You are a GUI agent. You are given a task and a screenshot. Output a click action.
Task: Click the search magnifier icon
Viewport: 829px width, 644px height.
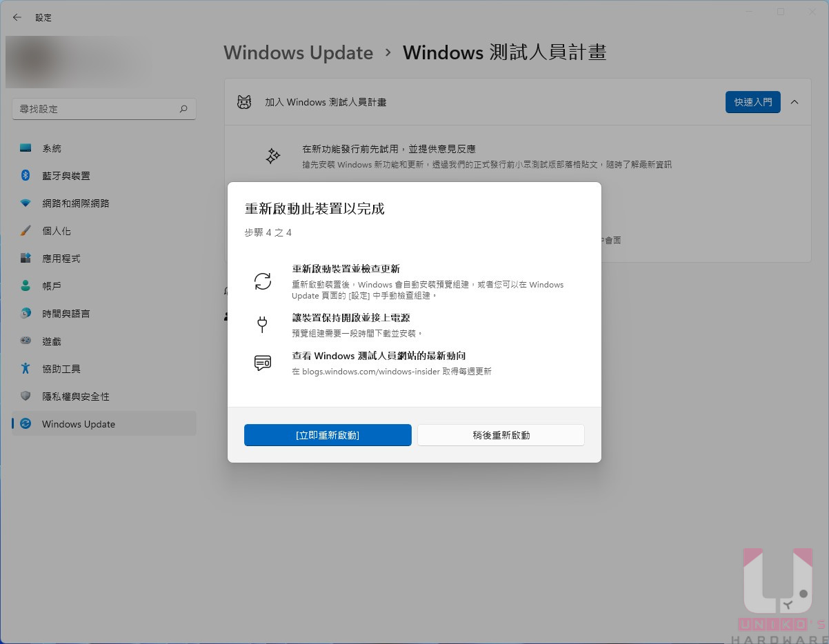pyautogui.click(x=183, y=109)
